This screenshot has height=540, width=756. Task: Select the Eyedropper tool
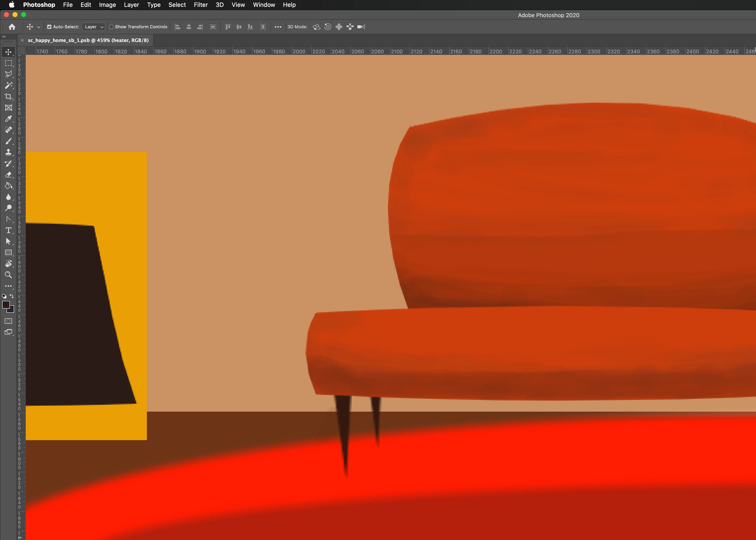click(8, 119)
